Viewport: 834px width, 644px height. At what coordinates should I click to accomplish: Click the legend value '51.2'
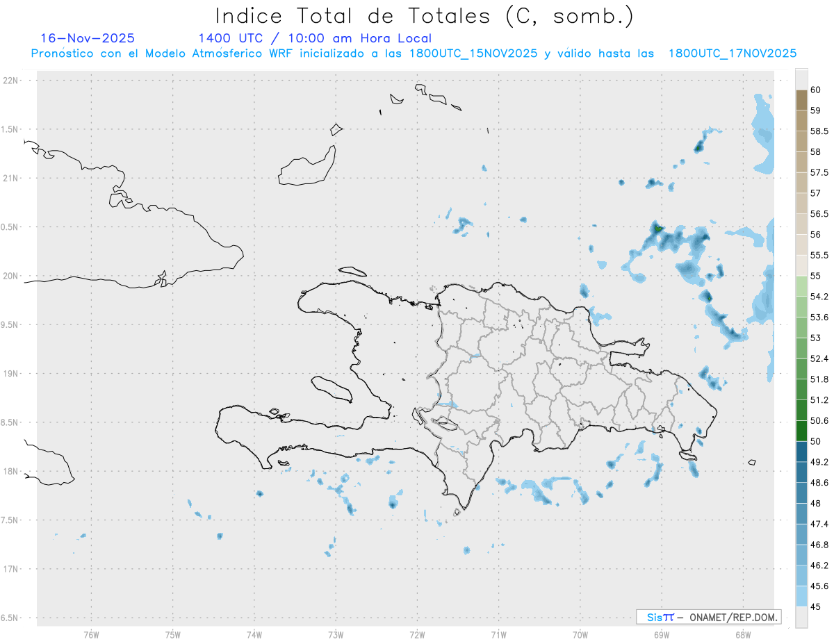[819, 400]
